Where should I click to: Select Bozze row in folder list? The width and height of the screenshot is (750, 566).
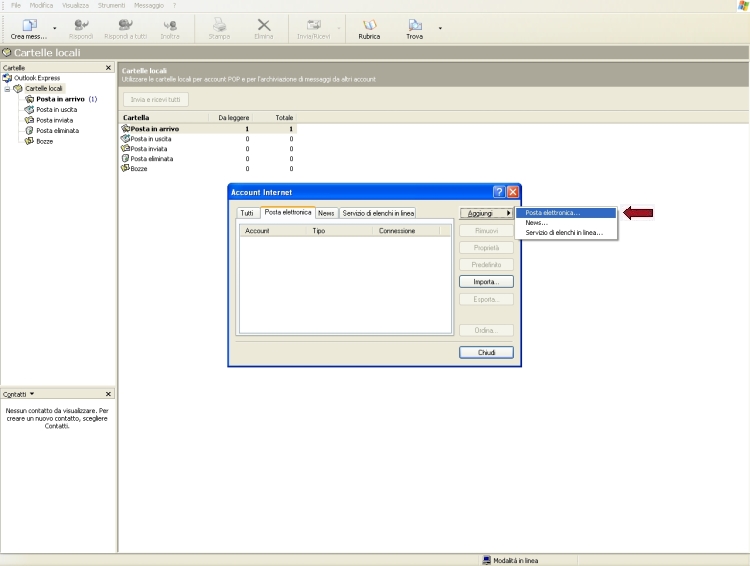tap(208, 169)
